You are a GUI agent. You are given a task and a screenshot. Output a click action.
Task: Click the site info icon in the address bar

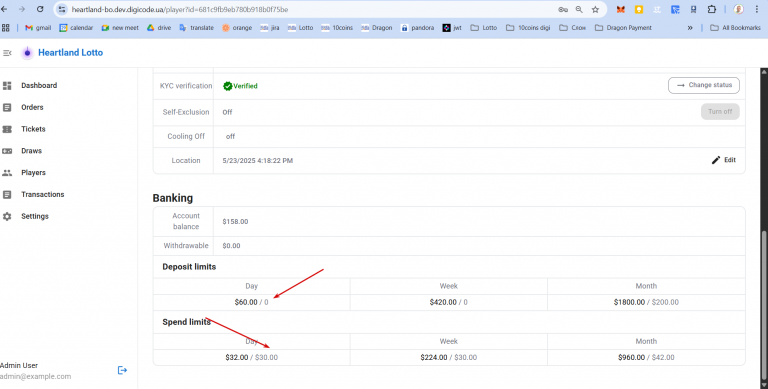[x=62, y=9]
